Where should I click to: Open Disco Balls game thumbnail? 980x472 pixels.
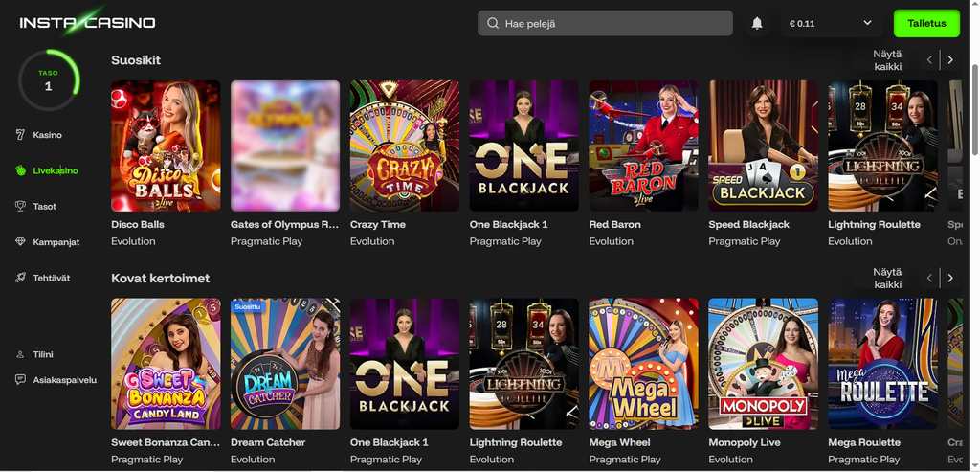tap(166, 146)
